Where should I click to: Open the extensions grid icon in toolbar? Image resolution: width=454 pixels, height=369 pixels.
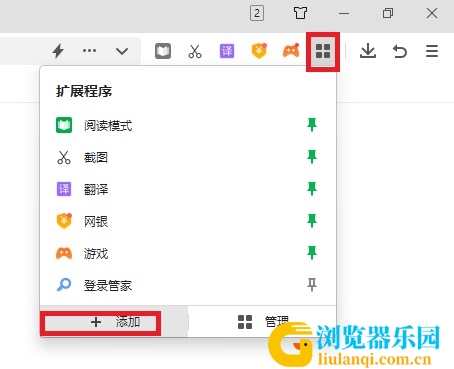(323, 51)
